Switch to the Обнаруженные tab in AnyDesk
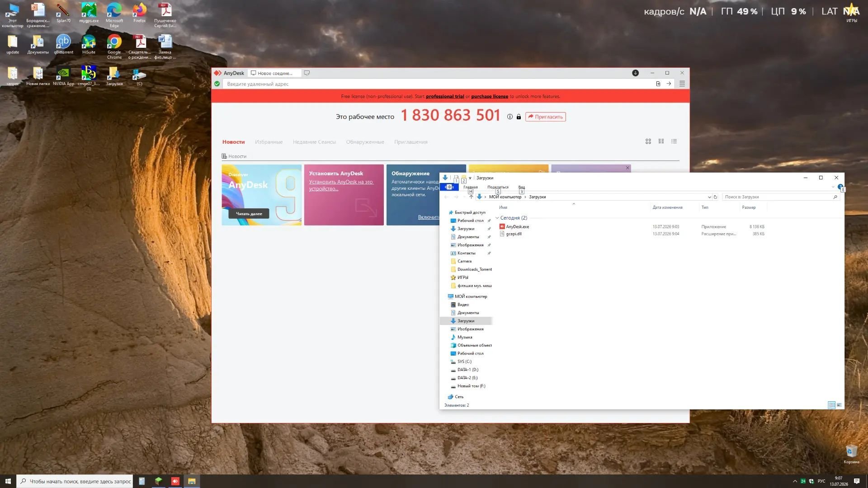The height and width of the screenshot is (488, 868). point(365,142)
